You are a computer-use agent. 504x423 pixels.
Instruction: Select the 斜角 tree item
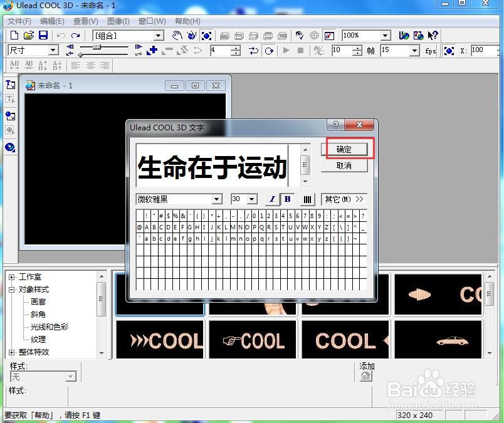click(x=38, y=315)
